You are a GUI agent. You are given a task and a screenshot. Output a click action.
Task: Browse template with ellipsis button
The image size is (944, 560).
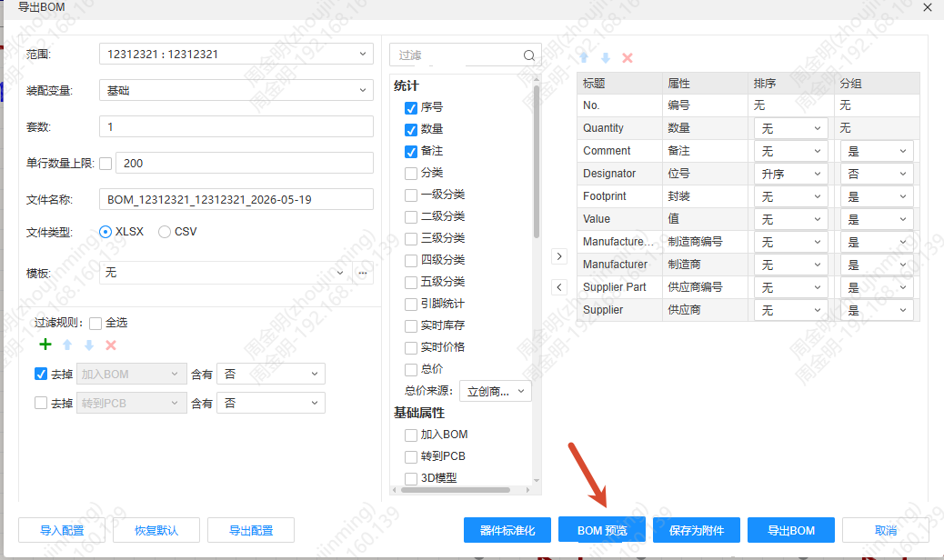point(363,273)
